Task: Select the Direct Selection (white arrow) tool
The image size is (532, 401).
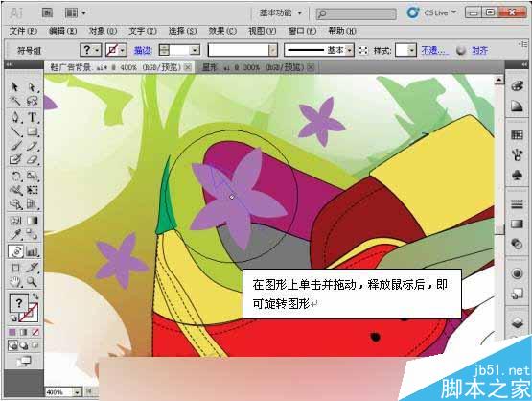Action: click(32, 87)
